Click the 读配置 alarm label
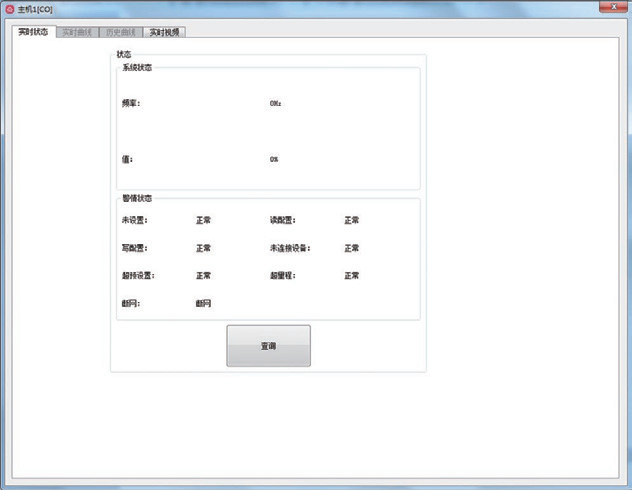Screen dimensions: 632x490 pyautogui.click(x=282, y=220)
